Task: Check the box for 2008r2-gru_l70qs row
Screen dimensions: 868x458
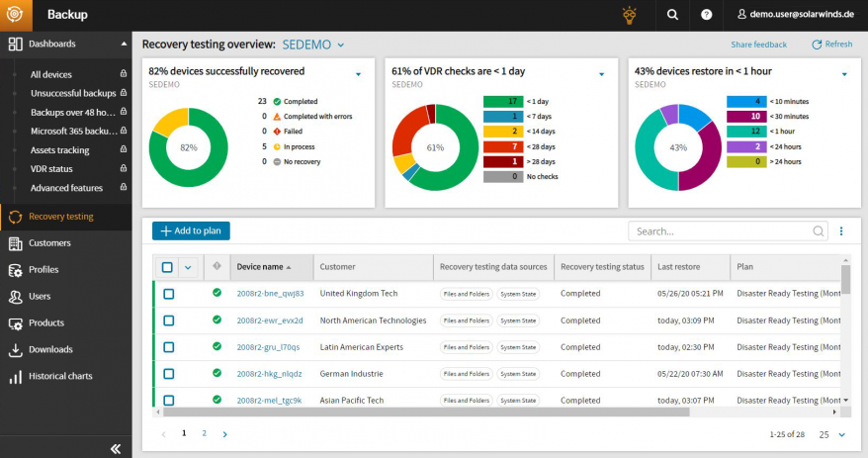Action: (x=169, y=347)
